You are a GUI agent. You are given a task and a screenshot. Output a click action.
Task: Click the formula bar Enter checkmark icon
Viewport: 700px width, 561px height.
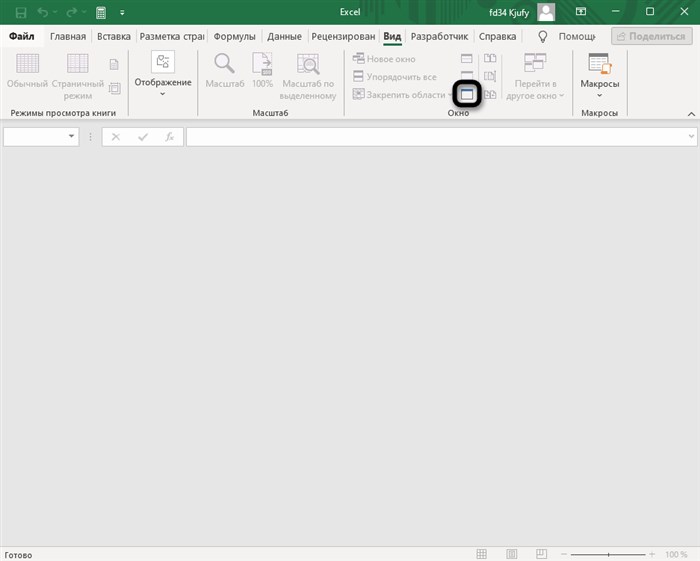click(x=143, y=137)
